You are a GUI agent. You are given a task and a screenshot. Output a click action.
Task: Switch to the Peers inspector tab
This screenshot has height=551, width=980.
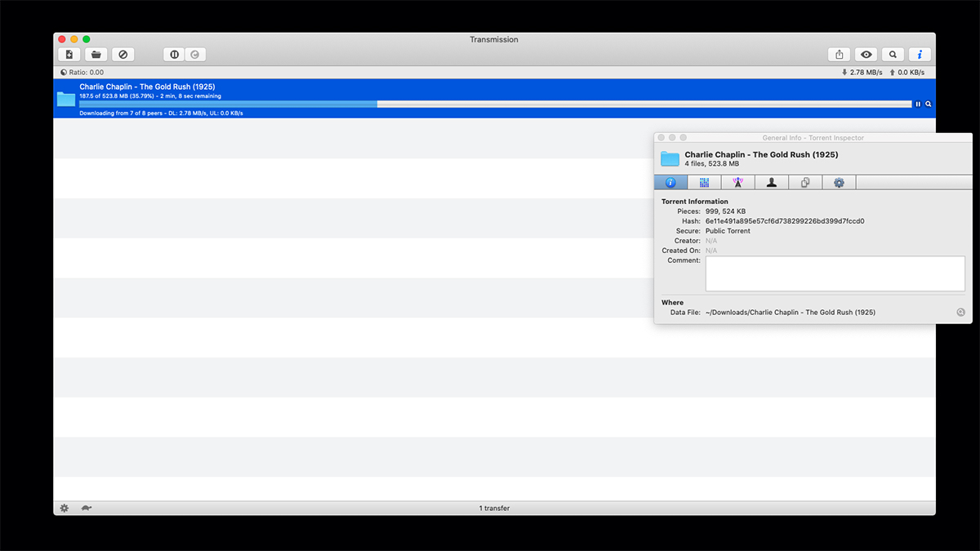tap(771, 183)
